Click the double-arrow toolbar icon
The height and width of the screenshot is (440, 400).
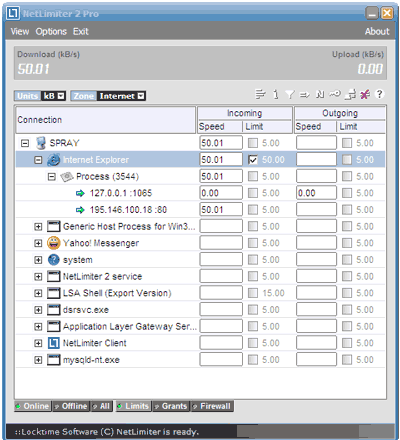[304, 95]
